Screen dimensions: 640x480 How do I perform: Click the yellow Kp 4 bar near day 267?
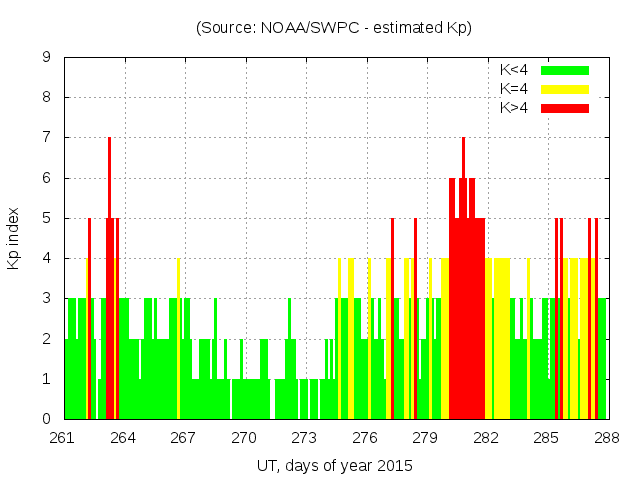(178, 340)
